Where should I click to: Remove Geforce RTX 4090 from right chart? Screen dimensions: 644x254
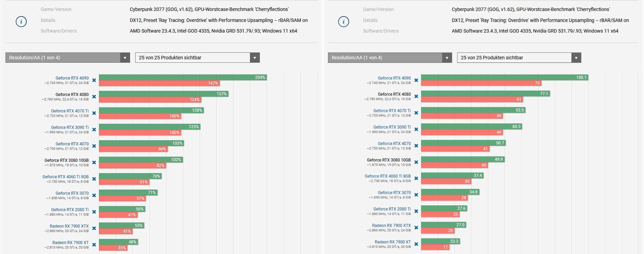click(x=416, y=80)
